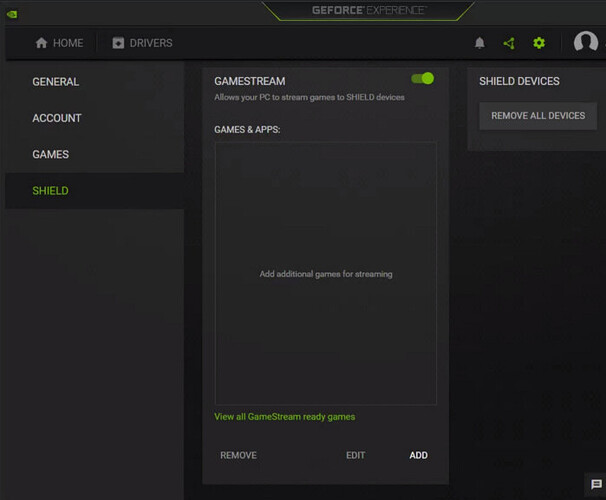
Task: Disable the GameStream toggle
Action: click(422, 78)
